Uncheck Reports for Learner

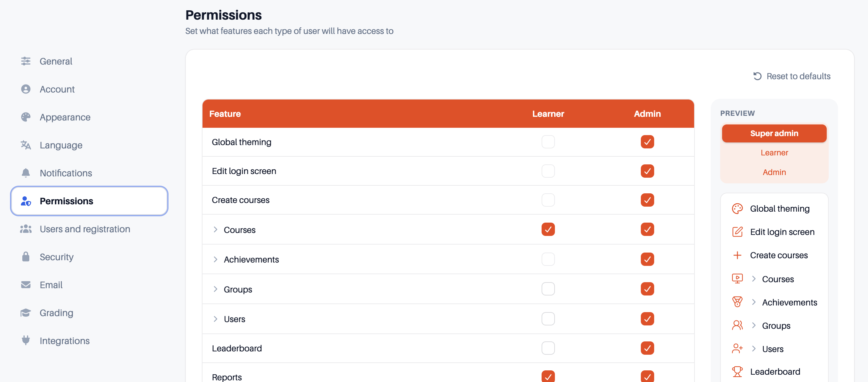(548, 376)
